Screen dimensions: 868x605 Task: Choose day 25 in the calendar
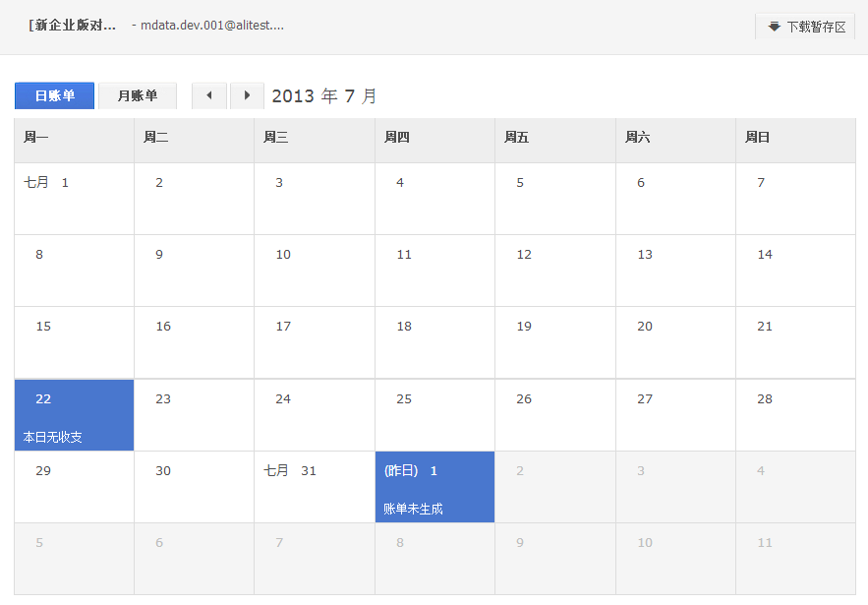(x=435, y=415)
